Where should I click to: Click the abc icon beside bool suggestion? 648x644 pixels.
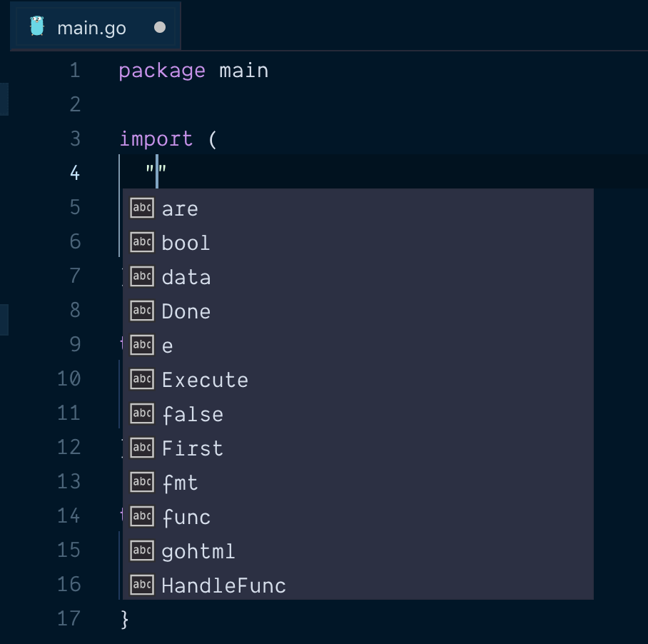pos(141,242)
